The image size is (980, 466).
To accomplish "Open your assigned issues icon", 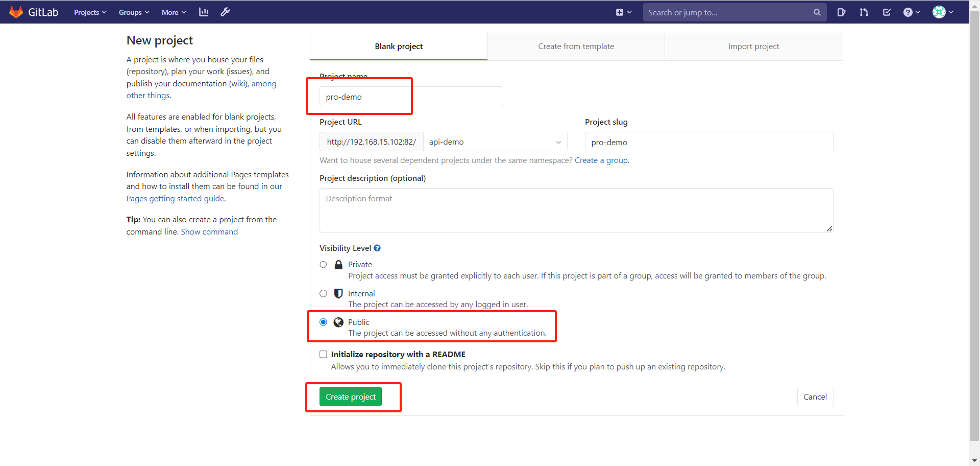I will (x=841, y=12).
